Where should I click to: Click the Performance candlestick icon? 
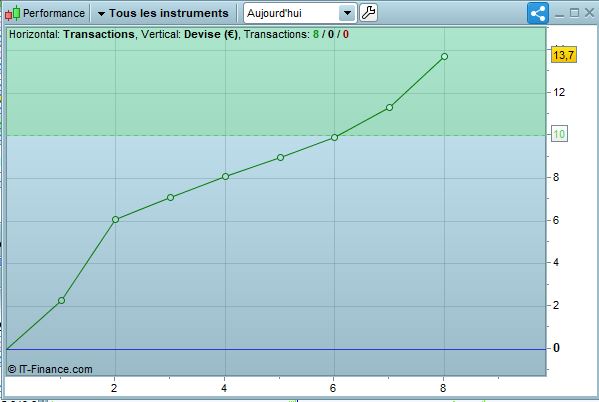(13, 13)
